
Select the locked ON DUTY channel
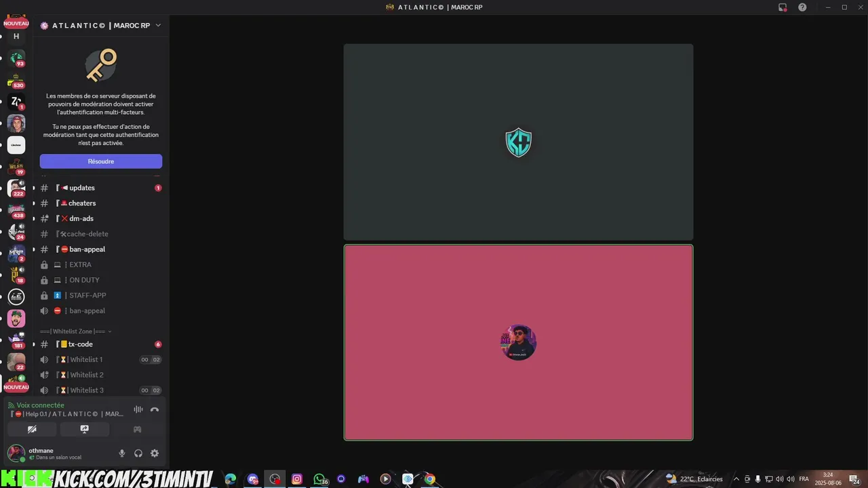(101, 280)
